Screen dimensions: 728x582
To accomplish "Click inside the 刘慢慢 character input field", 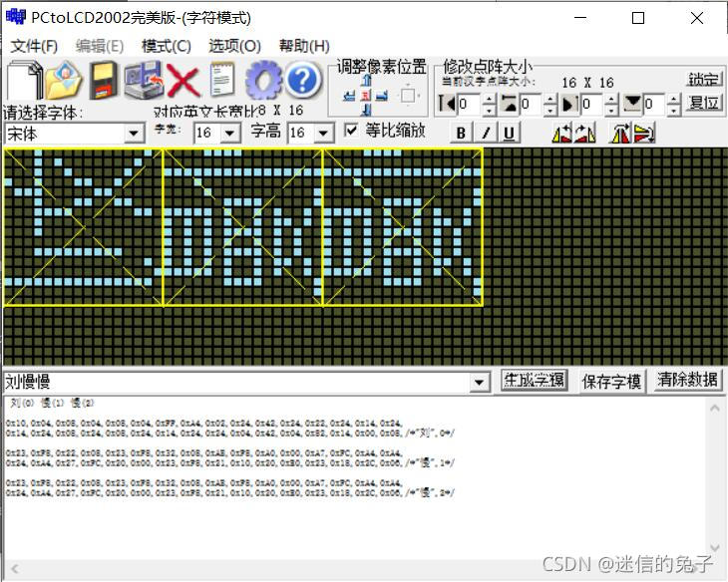I will (236, 383).
